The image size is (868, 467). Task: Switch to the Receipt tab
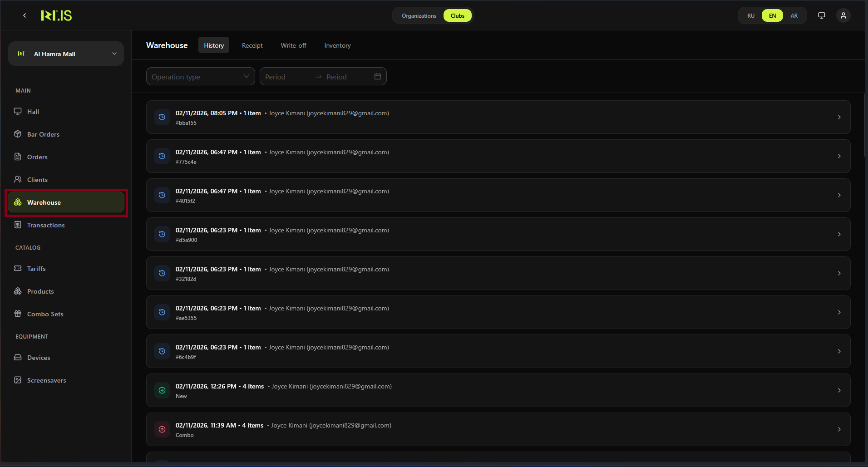[x=252, y=45]
